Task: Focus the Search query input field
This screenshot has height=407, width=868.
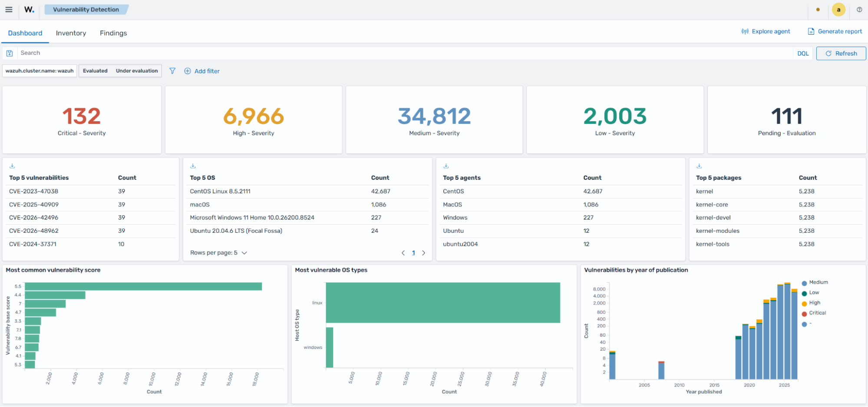Action: click(406, 53)
